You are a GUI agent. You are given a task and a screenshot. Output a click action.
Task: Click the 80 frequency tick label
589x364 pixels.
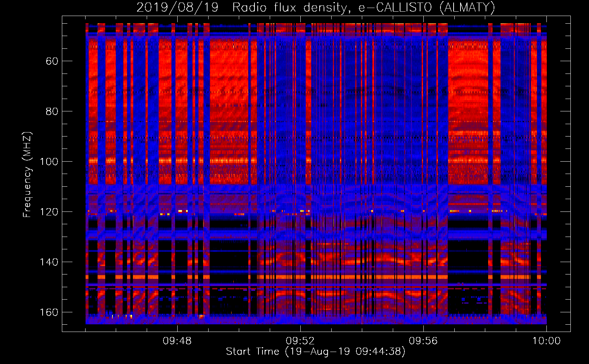click(52, 111)
